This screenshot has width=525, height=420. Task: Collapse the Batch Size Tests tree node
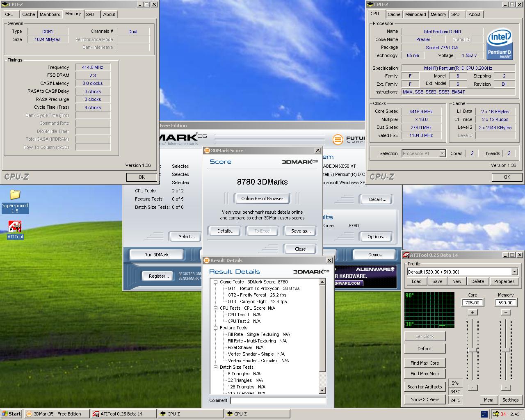point(216,367)
